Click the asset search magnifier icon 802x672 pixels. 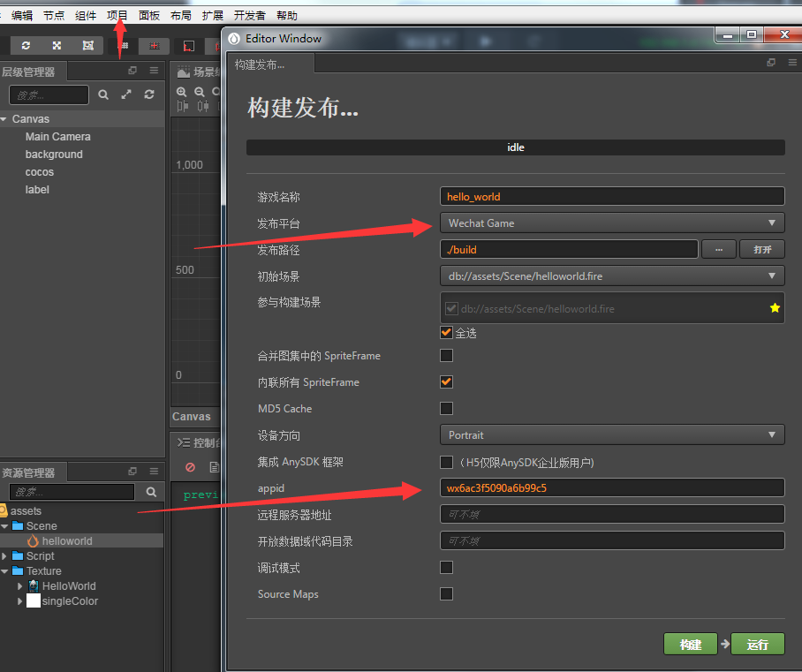[x=151, y=492]
